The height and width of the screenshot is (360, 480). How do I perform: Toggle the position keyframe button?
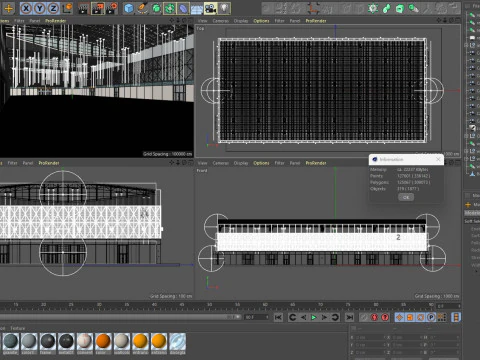pos(399,317)
